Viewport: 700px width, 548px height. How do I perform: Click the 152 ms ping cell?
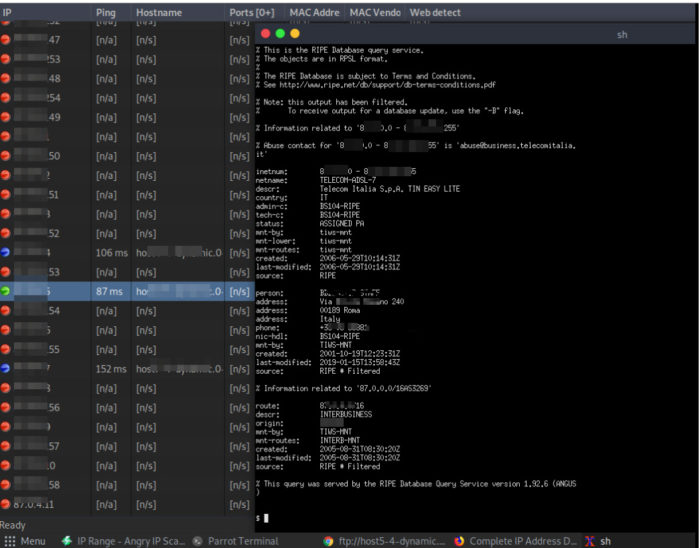click(x=112, y=369)
